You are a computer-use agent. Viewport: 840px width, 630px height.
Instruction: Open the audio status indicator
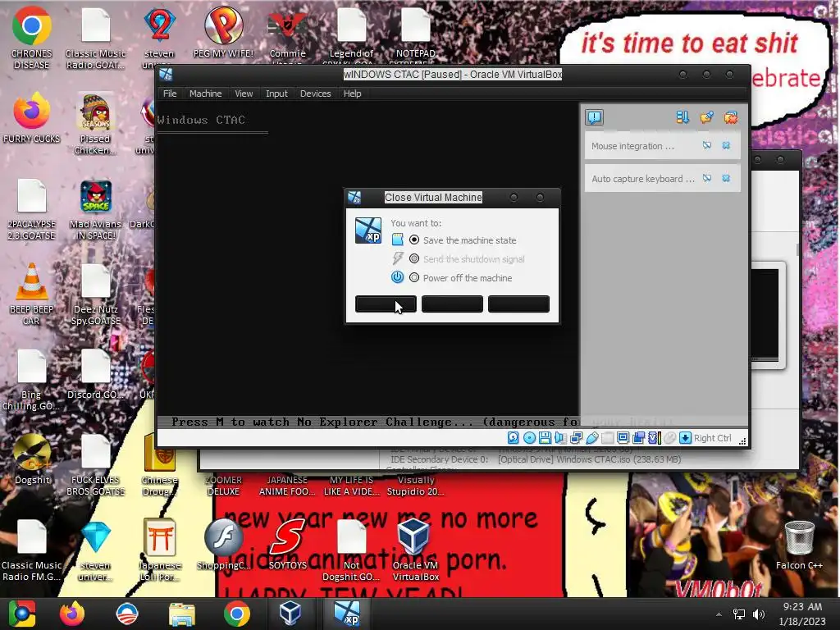[560, 438]
